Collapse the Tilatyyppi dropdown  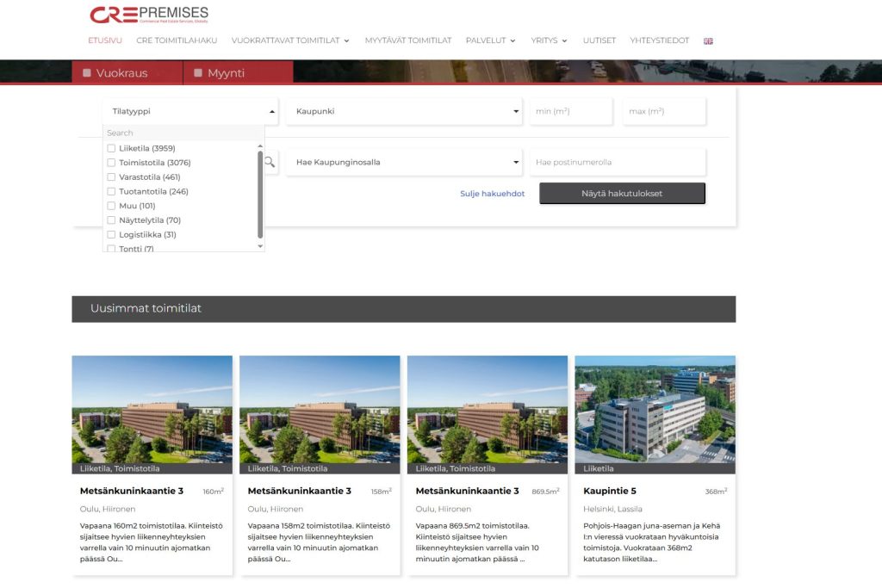(x=190, y=111)
